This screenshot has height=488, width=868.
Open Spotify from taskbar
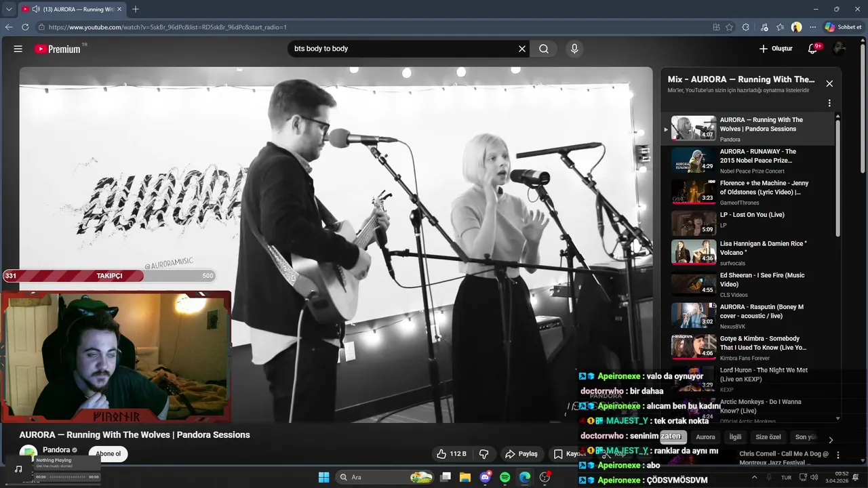pyautogui.click(x=505, y=477)
